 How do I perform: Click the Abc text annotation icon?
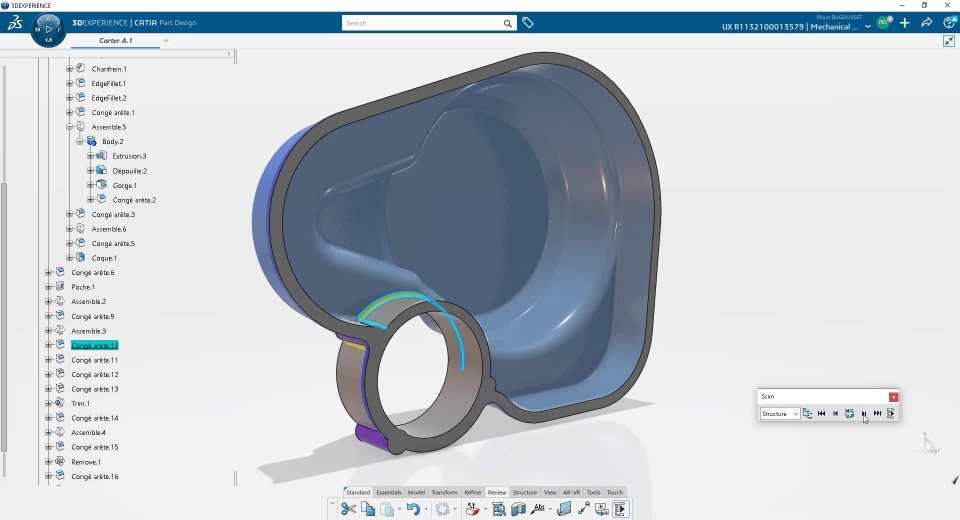pos(539,508)
